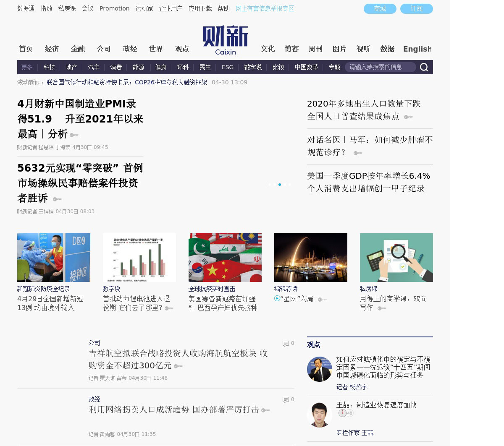
Task: Open 政经 in main navigation
Action: coord(130,49)
